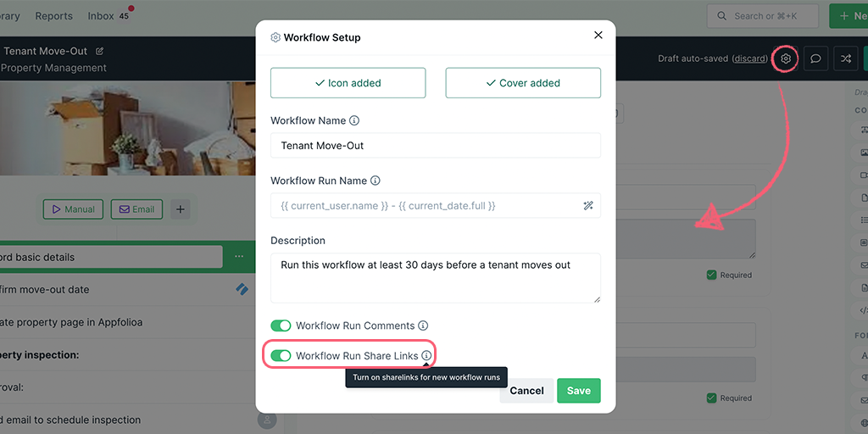868x434 pixels.
Task: Click the discard draft link
Action: pos(749,58)
